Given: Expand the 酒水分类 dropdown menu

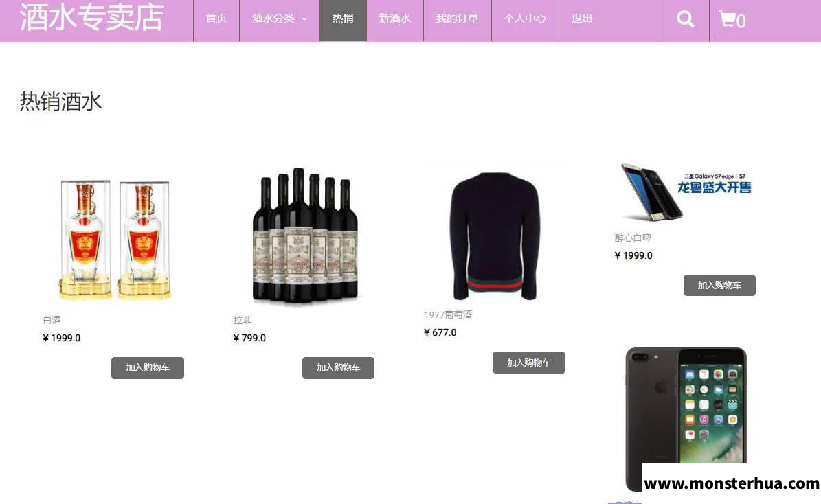Looking at the screenshot, I should (x=279, y=19).
